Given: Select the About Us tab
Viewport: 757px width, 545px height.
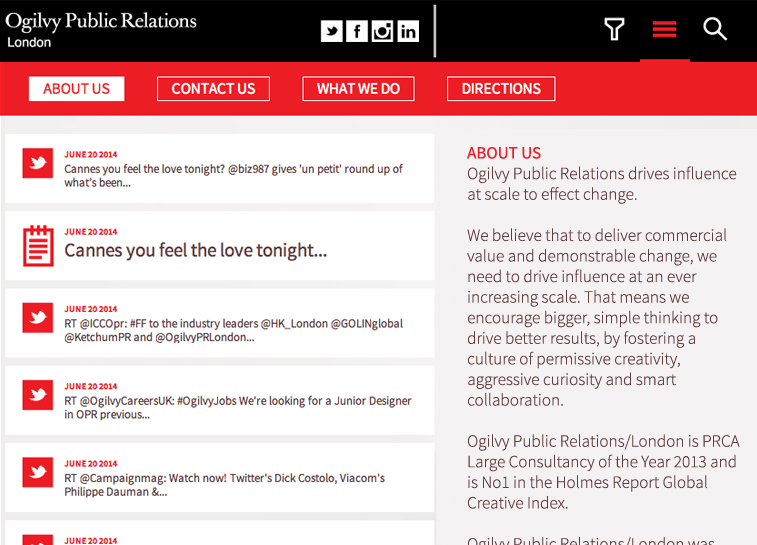Looking at the screenshot, I should 77,89.
